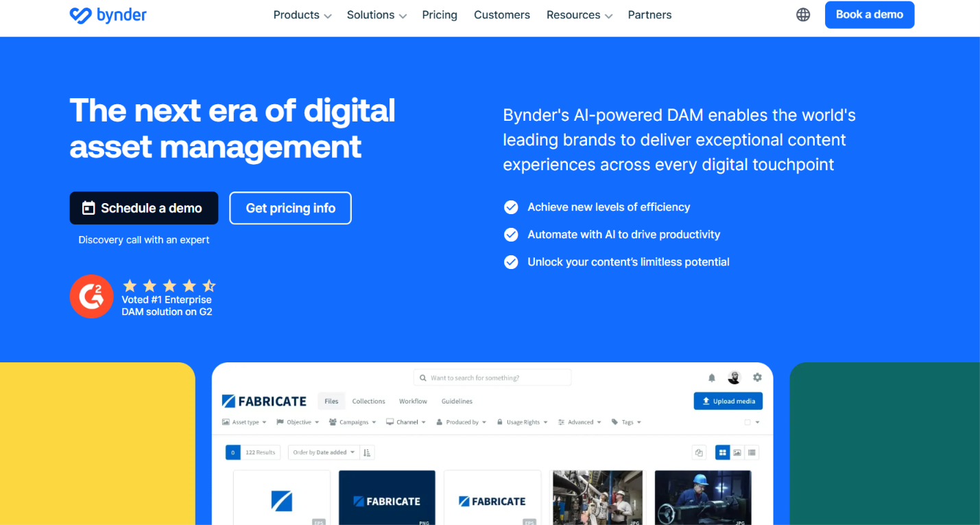Toggle the sort direction icon
Viewport: 980px width, 525px height.
coord(367,452)
